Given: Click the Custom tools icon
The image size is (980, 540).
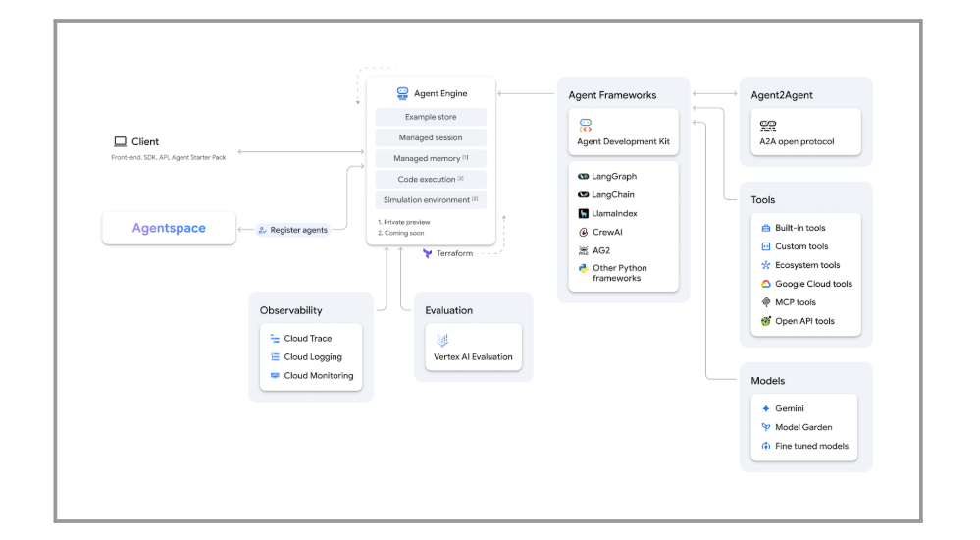Looking at the screenshot, I should click(x=765, y=246).
